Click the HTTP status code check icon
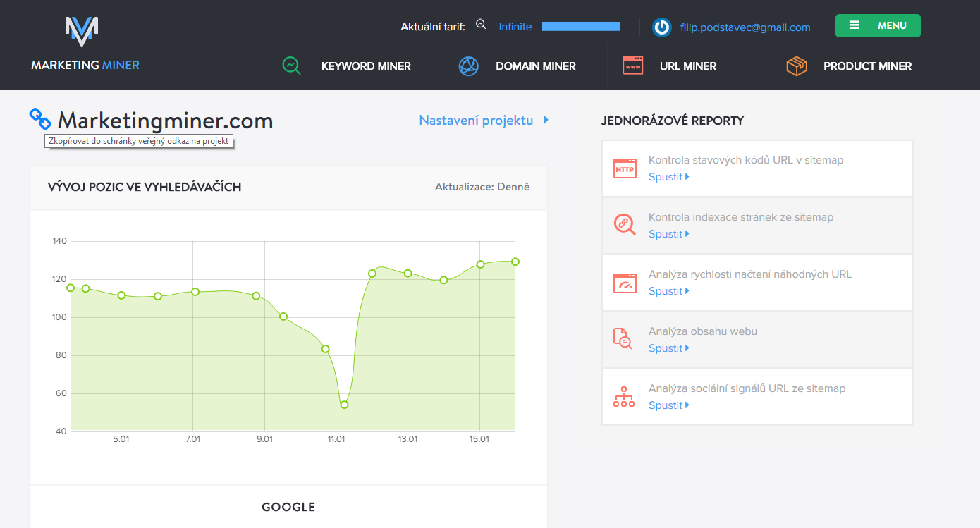The image size is (980, 528). [625, 168]
